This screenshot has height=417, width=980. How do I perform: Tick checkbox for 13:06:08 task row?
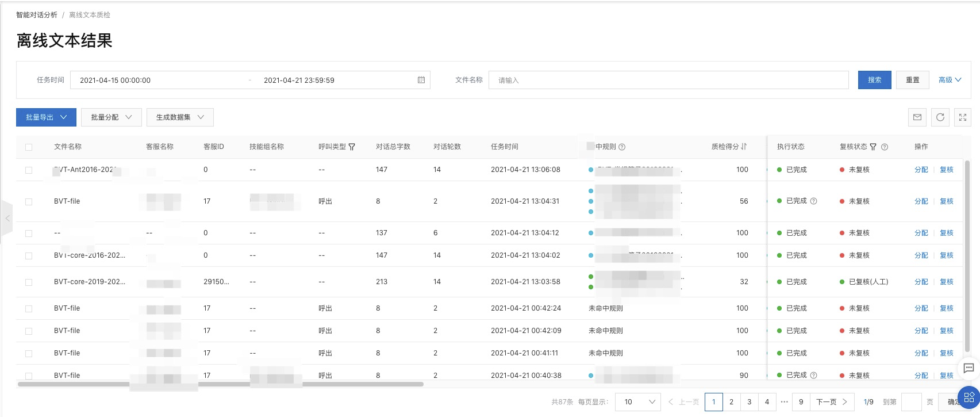[x=29, y=170]
